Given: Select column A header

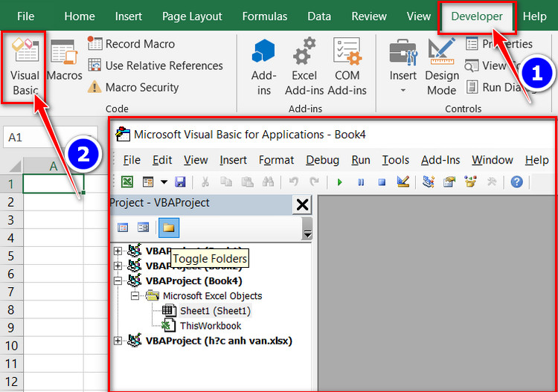Looking at the screenshot, I should (x=54, y=166).
